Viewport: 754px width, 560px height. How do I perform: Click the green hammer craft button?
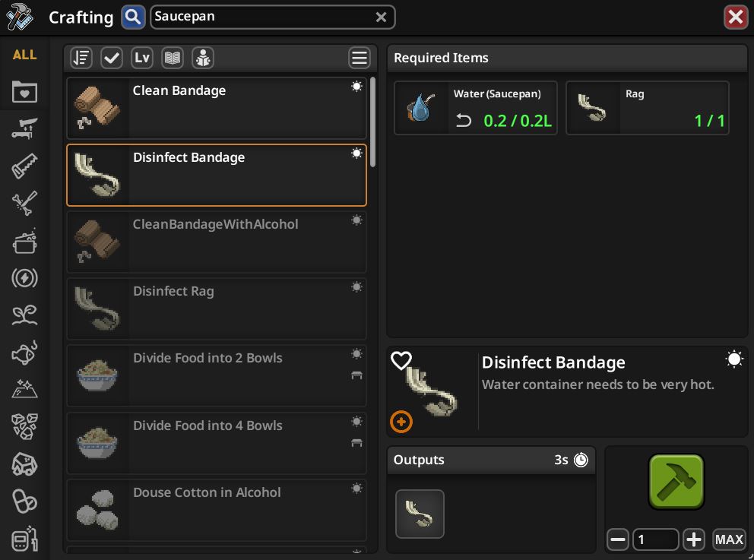click(676, 482)
